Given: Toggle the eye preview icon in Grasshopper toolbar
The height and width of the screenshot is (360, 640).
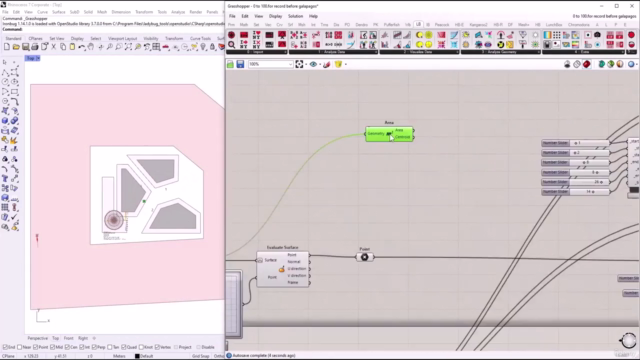Looking at the screenshot, I should click(x=313, y=64).
